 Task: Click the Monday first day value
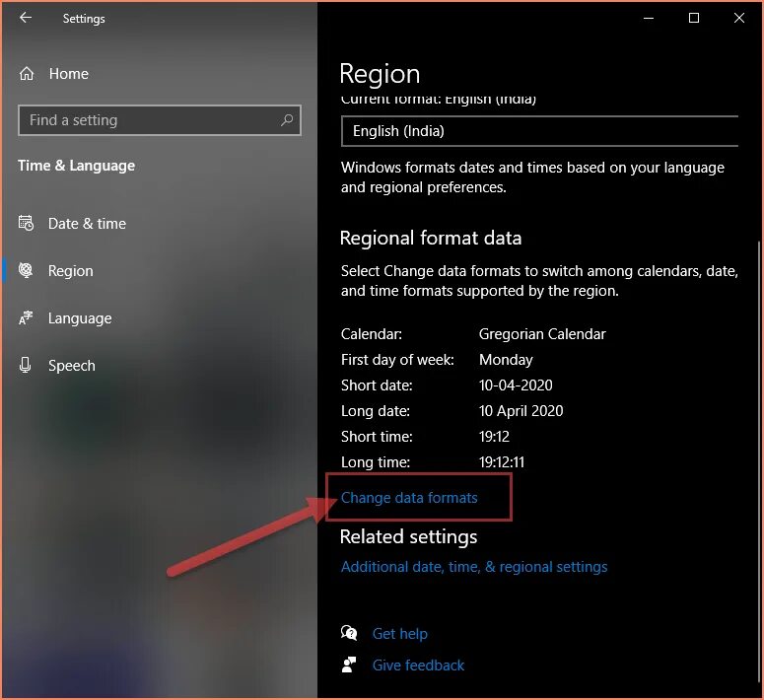(506, 360)
